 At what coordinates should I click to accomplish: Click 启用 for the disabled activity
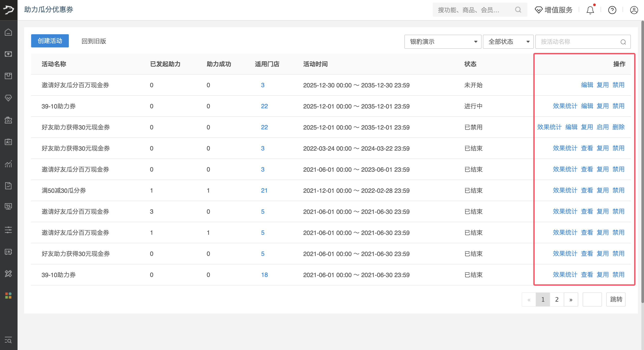click(x=603, y=127)
